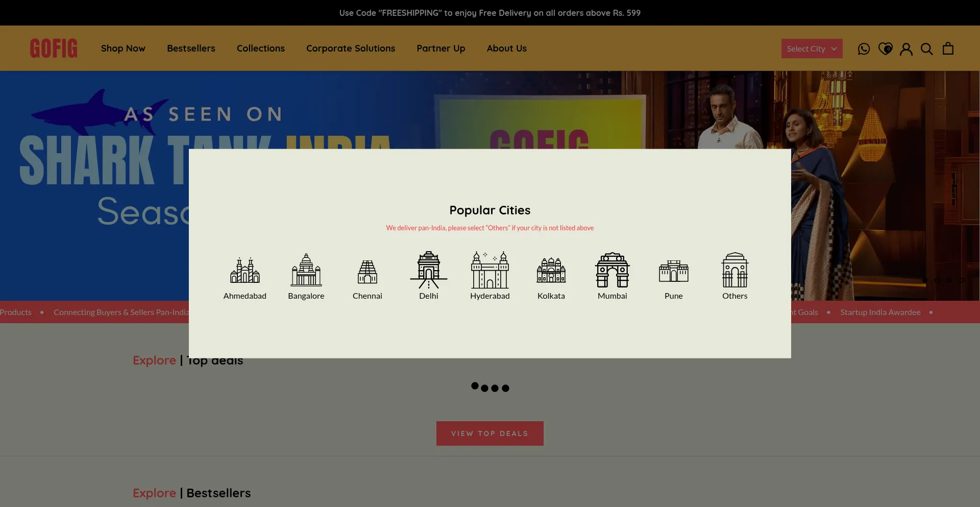Viewport: 980px width, 507px height.
Task: Open wishlist heart icon
Action: click(885, 49)
